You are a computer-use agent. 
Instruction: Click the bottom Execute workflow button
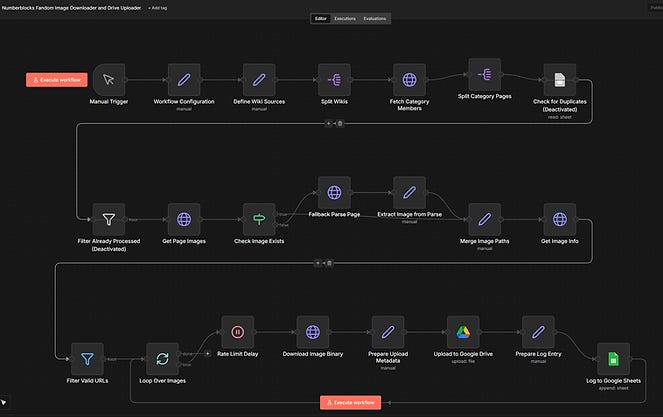coord(351,402)
